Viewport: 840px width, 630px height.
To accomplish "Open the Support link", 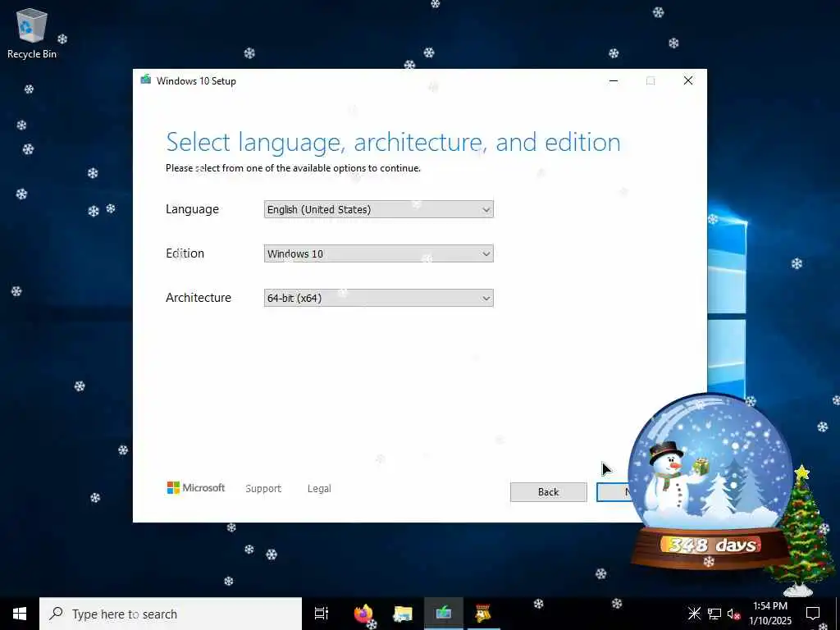I will tap(263, 489).
